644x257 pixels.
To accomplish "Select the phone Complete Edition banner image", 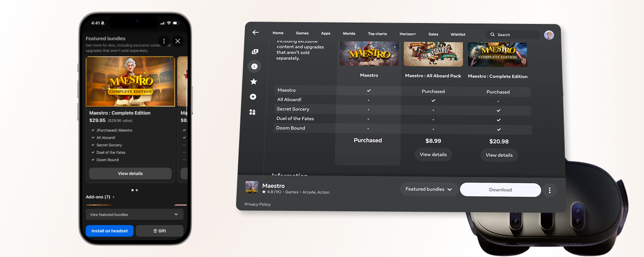I will pyautogui.click(x=130, y=82).
